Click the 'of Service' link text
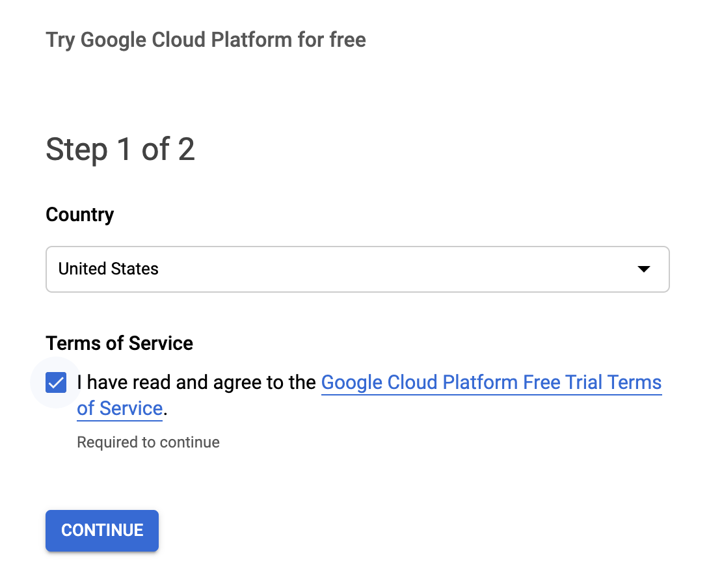 click(120, 408)
